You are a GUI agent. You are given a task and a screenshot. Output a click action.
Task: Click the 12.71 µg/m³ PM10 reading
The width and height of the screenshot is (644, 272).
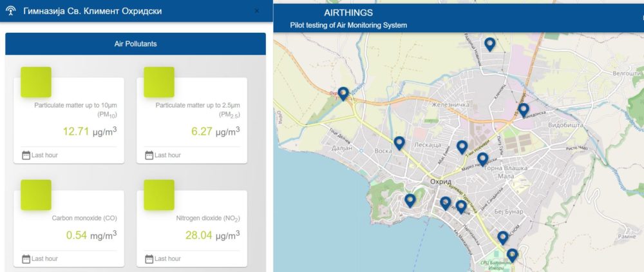click(x=90, y=131)
